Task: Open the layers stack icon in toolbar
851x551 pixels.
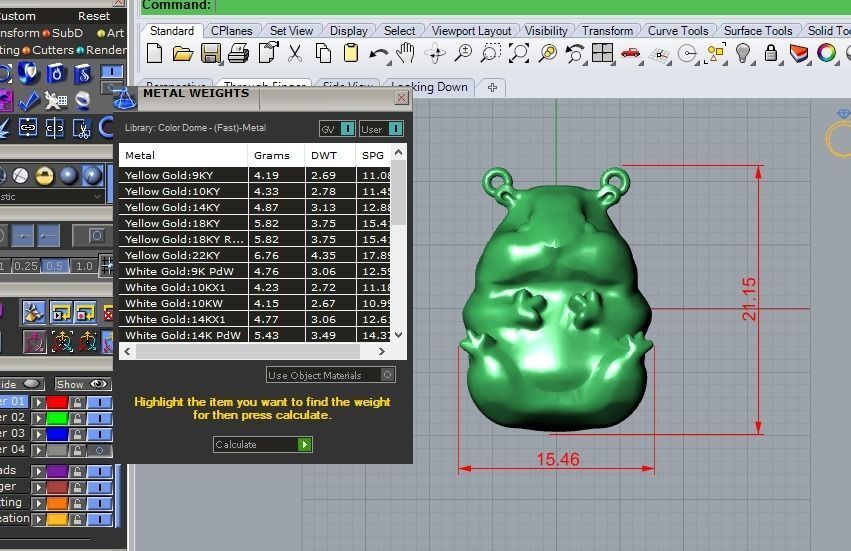Action: point(799,53)
